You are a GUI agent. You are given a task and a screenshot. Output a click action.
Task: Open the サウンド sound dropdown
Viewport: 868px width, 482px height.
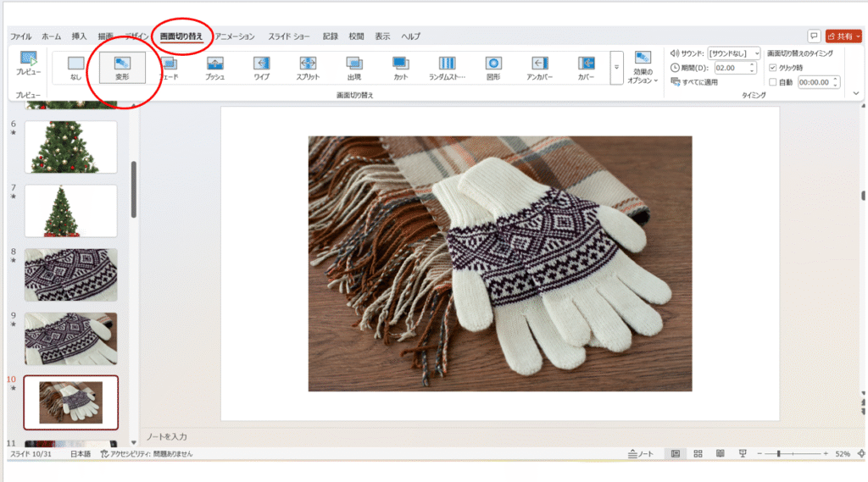[734, 53]
